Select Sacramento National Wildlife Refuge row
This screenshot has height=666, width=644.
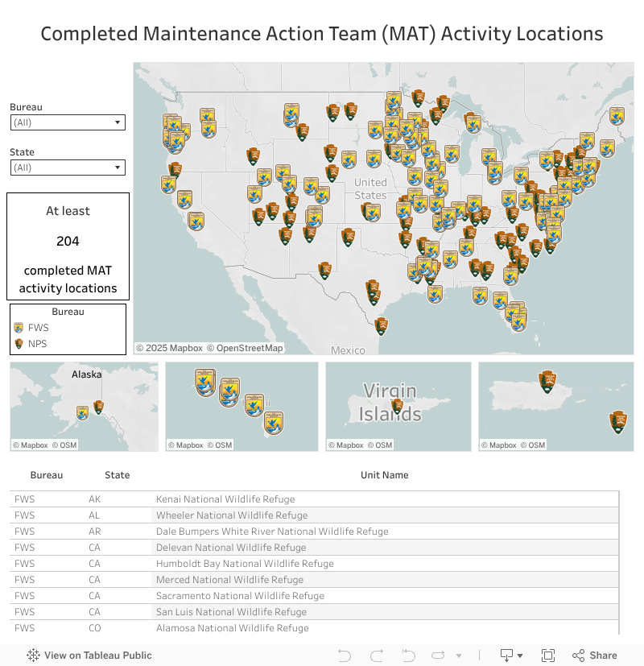click(x=314, y=596)
